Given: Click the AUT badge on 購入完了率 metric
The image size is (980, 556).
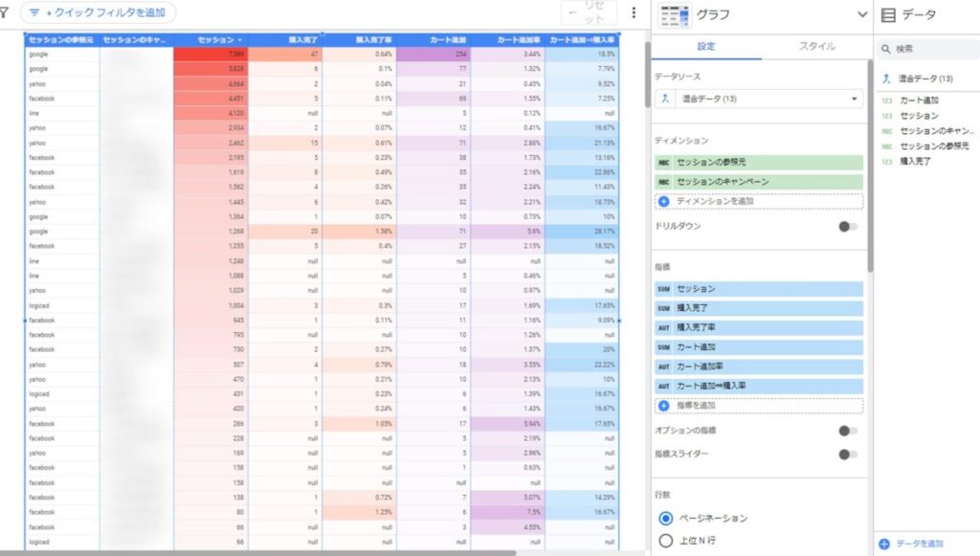Looking at the screenshot, I should tap(663, 327).
